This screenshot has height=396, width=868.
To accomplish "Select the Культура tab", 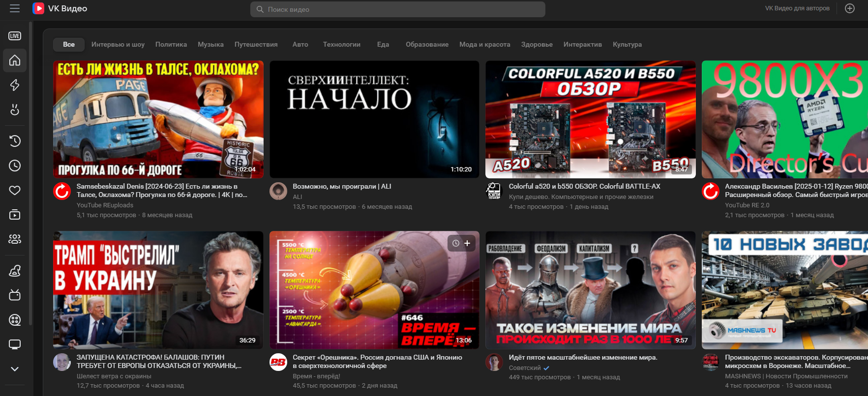I will tap(627, 44).
